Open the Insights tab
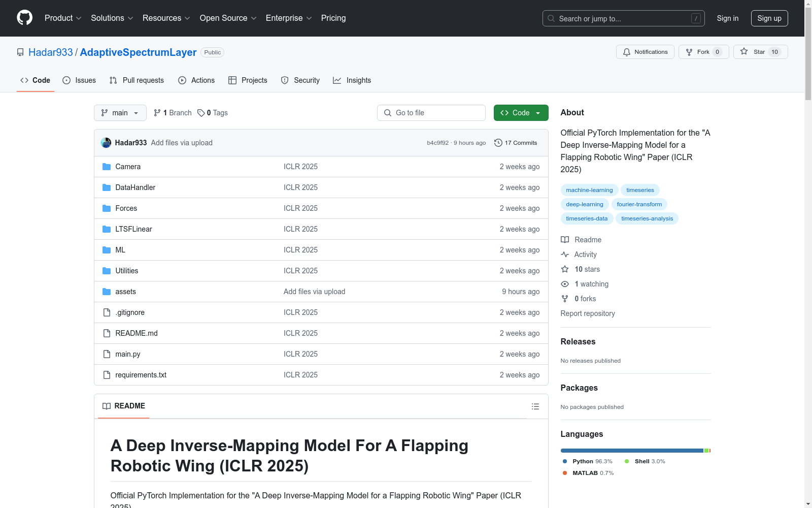Image resolution: width=812 pixels, height=508 pixels. point(352,80)
